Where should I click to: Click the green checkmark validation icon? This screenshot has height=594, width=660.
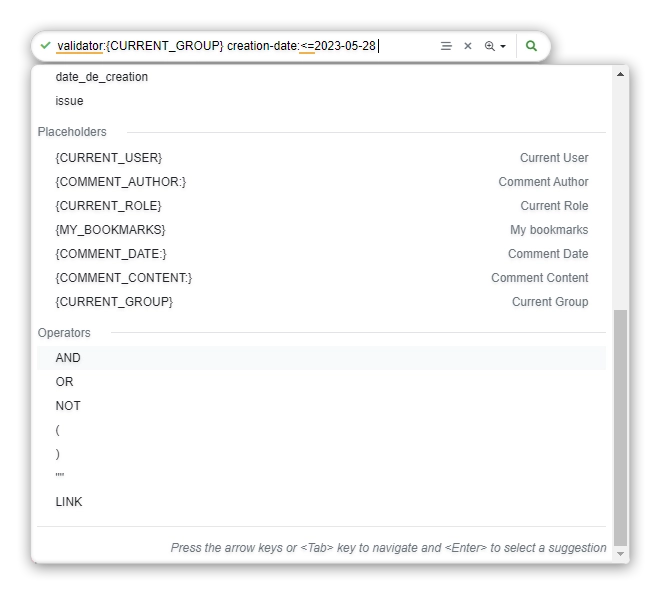[x=45, y=45]
